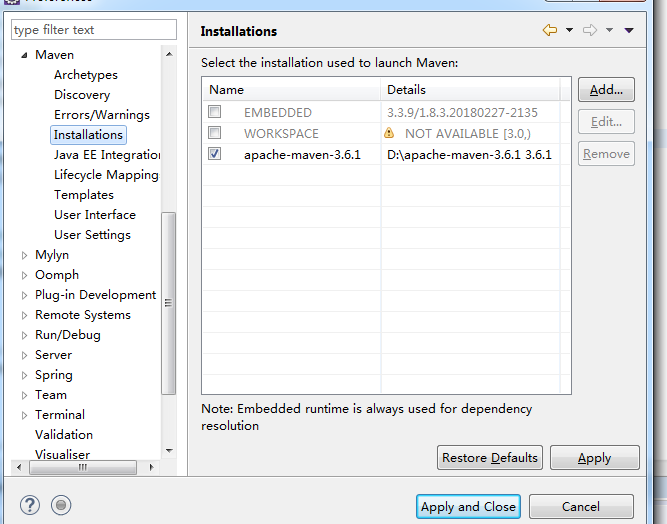The width and height of the screenshot is (667, 524).
Task: Click Restore Defaults button
Action: 490,458
